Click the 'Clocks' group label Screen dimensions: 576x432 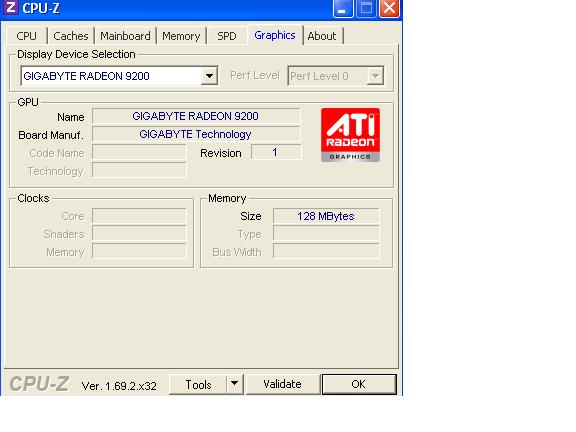[33, 198]
